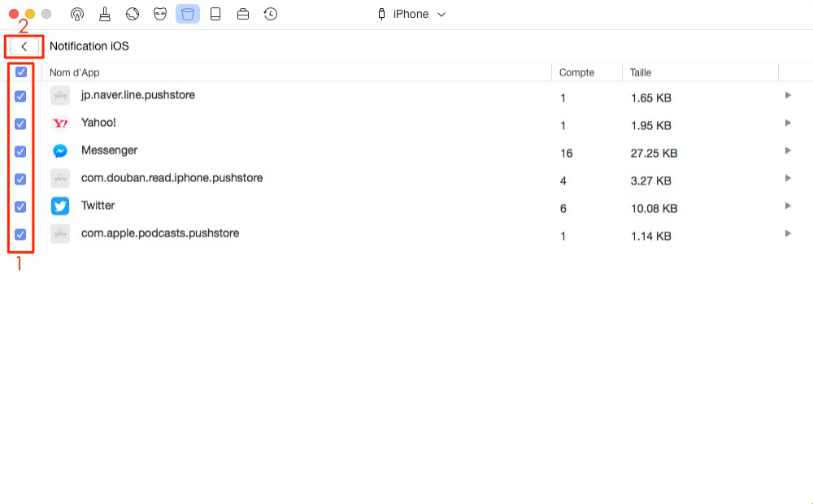813x504 pixels.
Task: Click the 1.65 KB size value
Action: (650, 98)
